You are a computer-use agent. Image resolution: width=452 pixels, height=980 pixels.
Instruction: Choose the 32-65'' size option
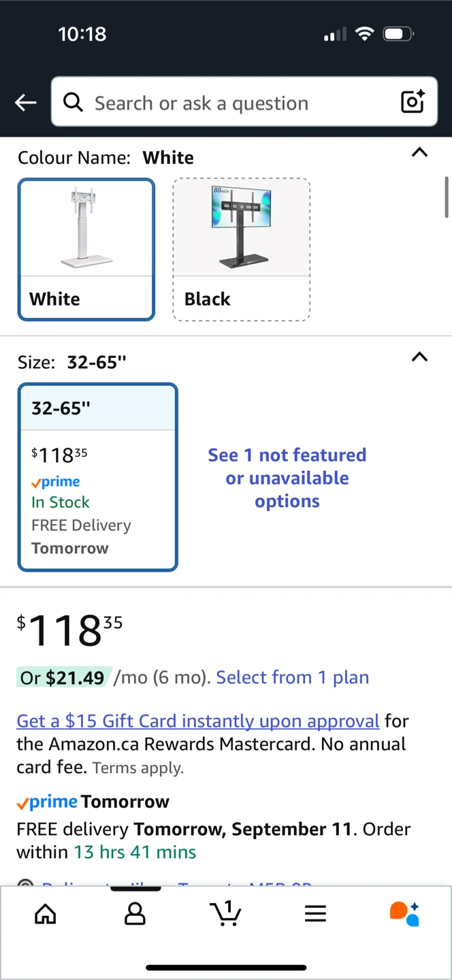[x=98, y=477]
